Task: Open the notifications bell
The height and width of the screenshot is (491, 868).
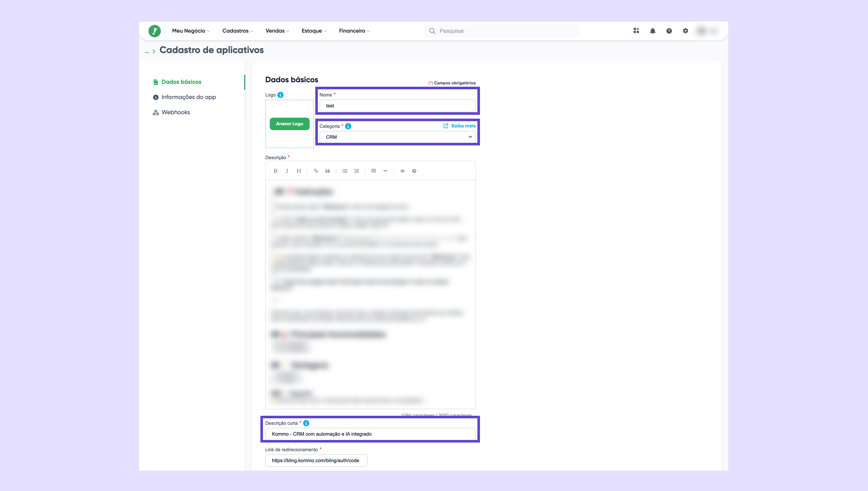Action: coord(653,31)
